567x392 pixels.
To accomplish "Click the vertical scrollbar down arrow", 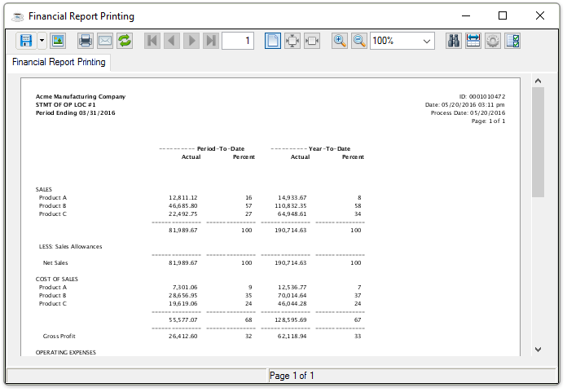I will click(x=538, y=349).
